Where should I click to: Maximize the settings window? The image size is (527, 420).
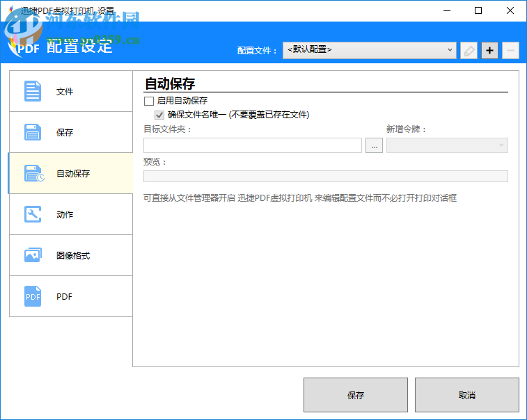coord(478,10)
